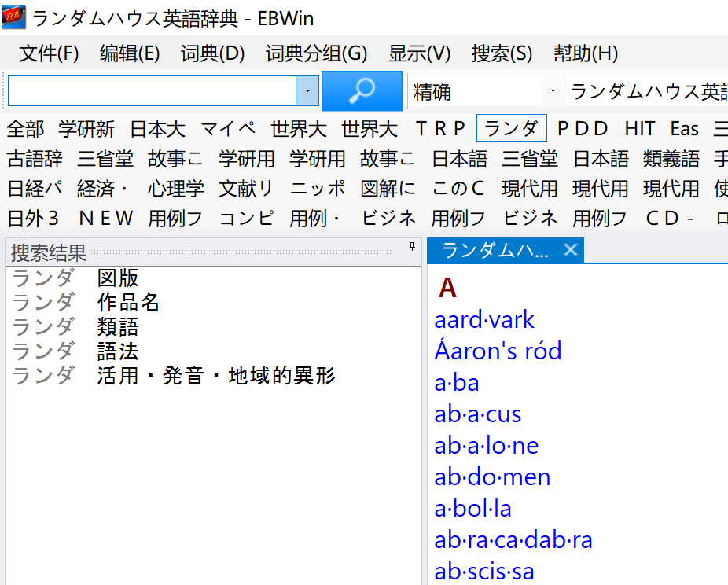The width and height of the screenshot is (728, 585).
Task: Open the ab·scis·sa entry link
Action: 484,572
